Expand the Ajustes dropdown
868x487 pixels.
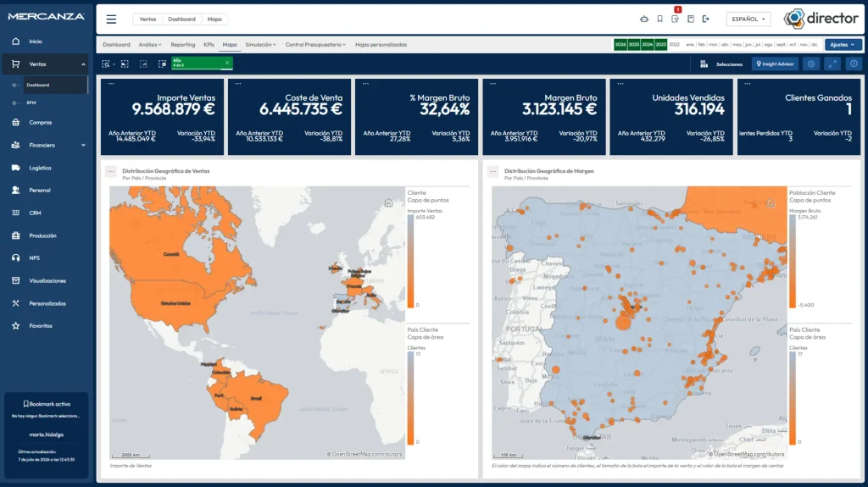[x=842, y=44]
